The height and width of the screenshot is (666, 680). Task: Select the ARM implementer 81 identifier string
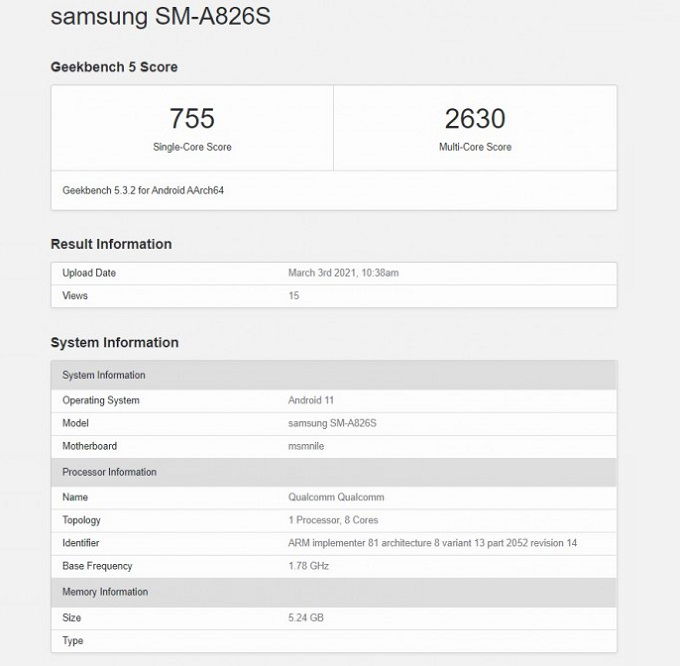(432, 543)
